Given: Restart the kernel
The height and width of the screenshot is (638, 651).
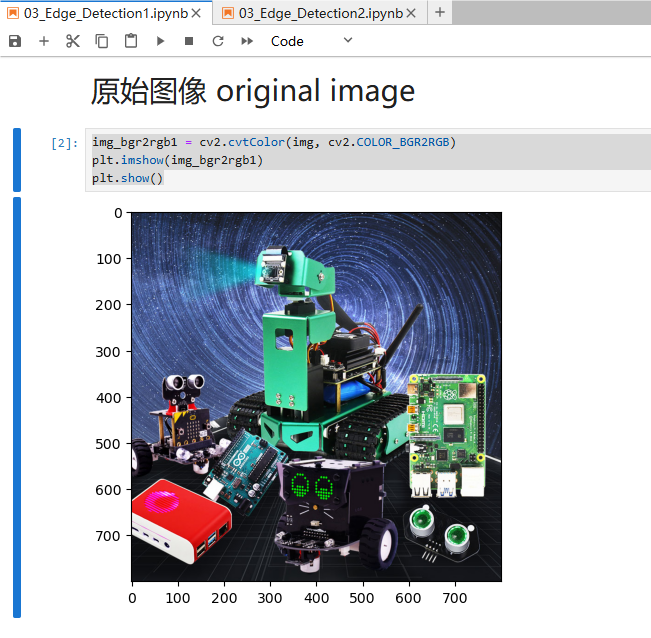Looking at the screenshot, I should coord(218,41).
